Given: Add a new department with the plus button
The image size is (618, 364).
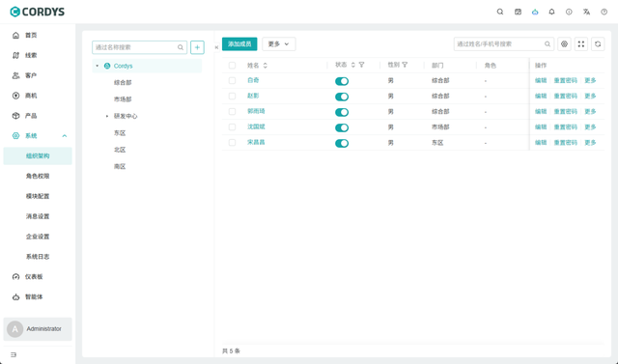Looking at the screenshot, I should coord(197,47).
